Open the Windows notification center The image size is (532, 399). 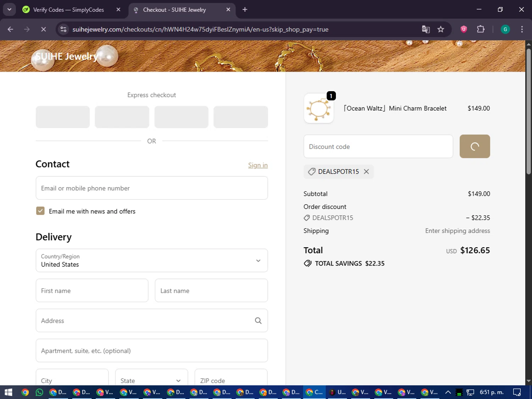point(517,392)
